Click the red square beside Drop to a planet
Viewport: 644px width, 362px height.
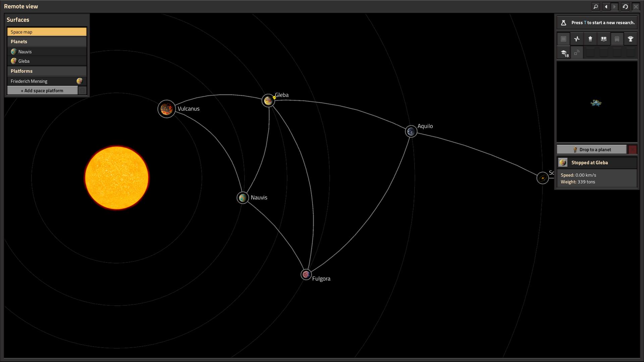(x=633, y=149)
